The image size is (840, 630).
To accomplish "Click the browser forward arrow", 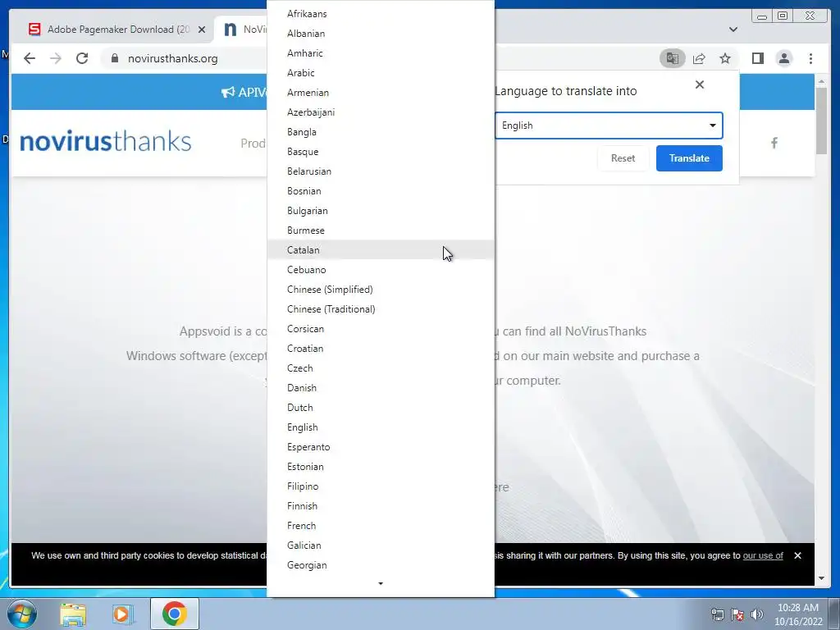I will tap(56, 58).
